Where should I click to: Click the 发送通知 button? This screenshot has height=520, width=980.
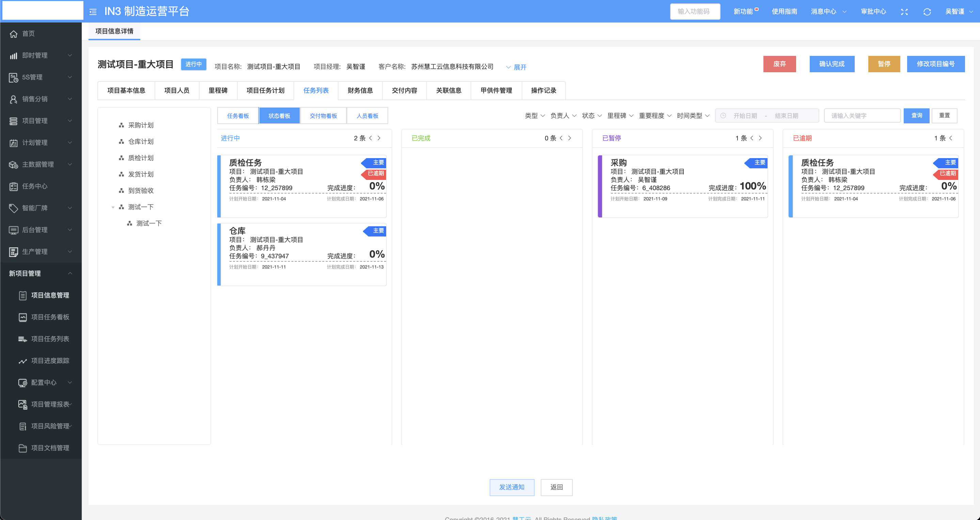tap(512, 487)
